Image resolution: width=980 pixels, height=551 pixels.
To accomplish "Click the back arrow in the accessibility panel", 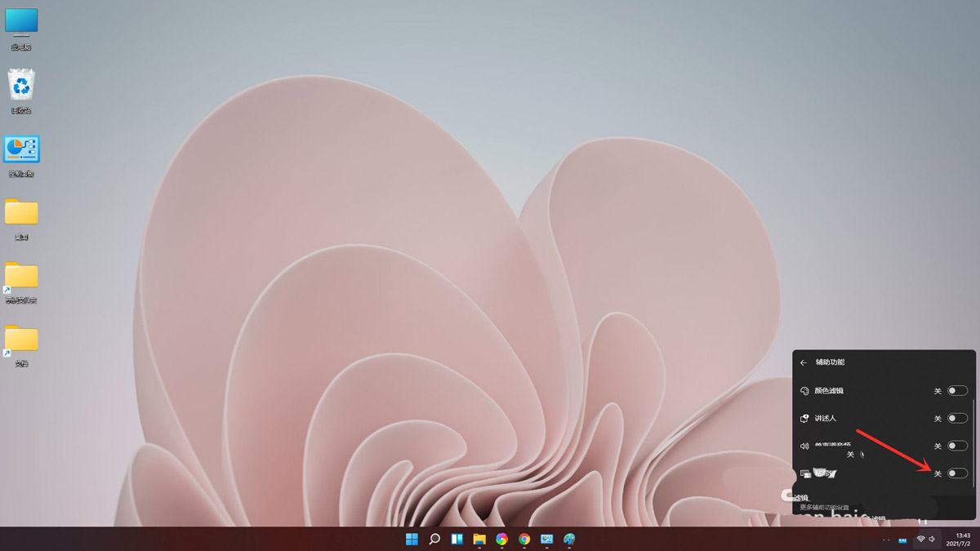I will [803, 362].
